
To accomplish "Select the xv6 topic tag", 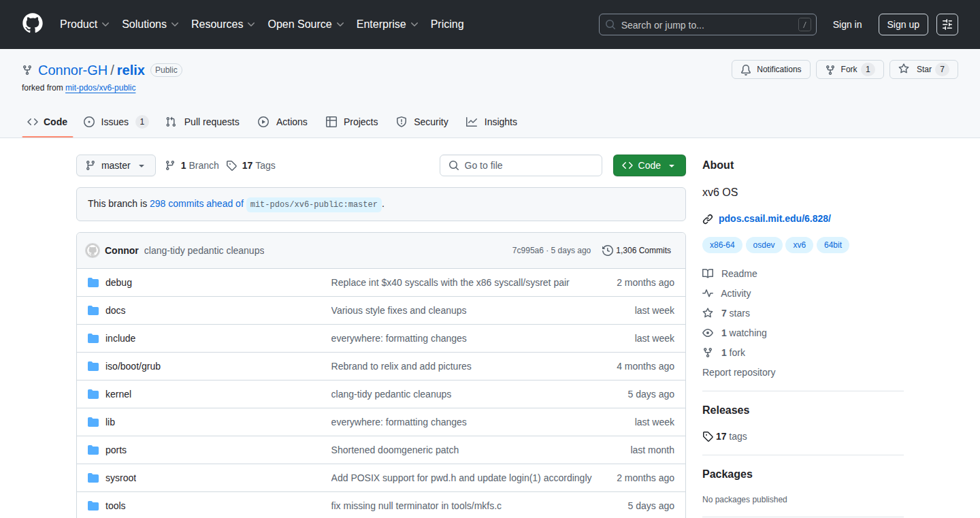I will (799, 245).
